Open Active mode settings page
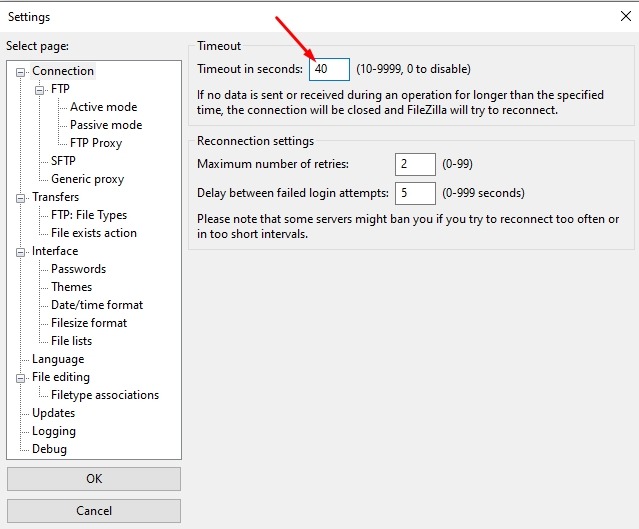 tap(104, 107)
